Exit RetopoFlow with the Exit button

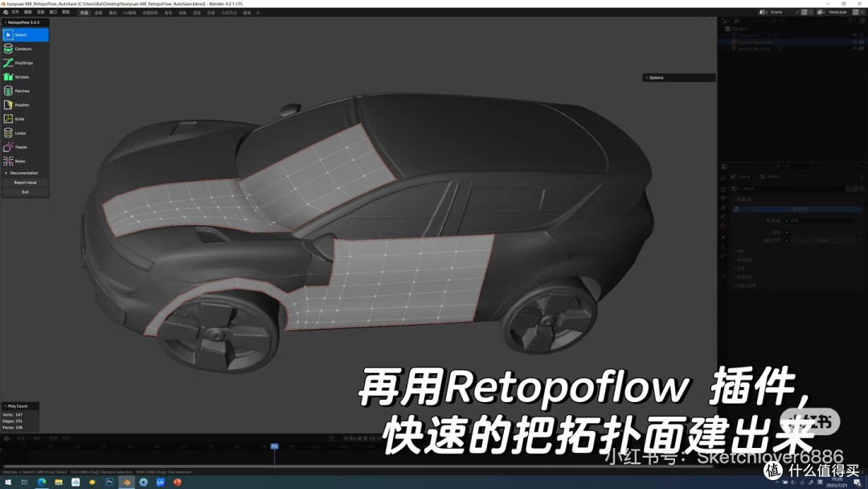26,192
